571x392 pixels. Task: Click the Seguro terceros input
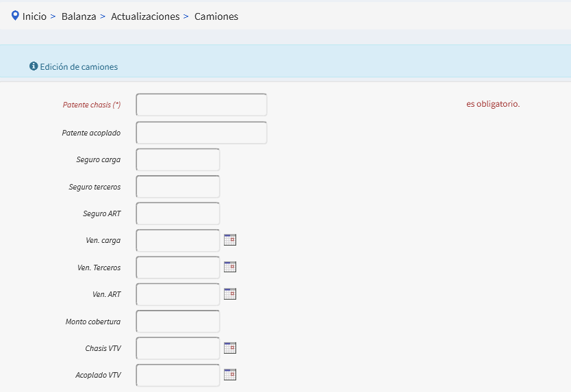(x=178, y=187)
